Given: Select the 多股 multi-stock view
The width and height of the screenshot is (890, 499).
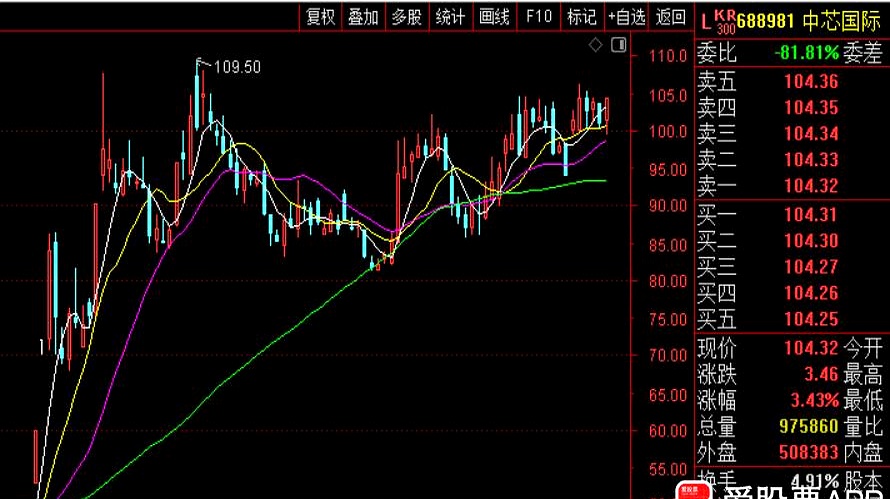Looking at the screenshot, I should pos(406,16).
